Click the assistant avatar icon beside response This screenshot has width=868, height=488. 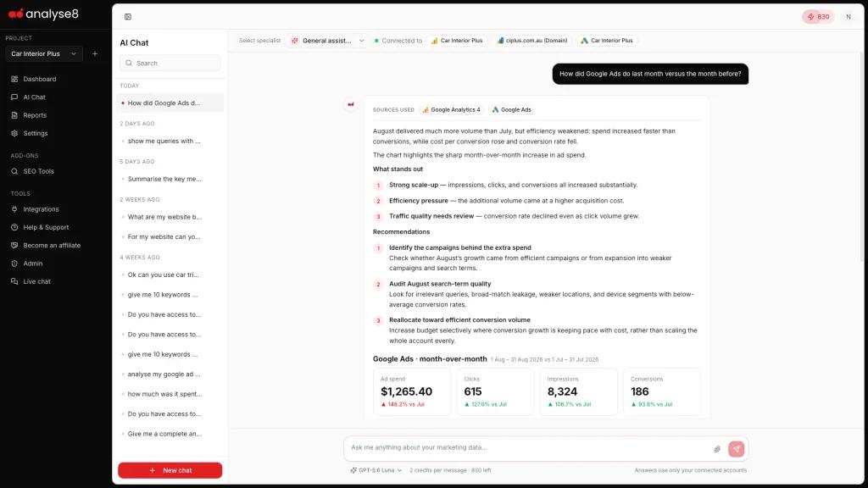tap(350, 104)
